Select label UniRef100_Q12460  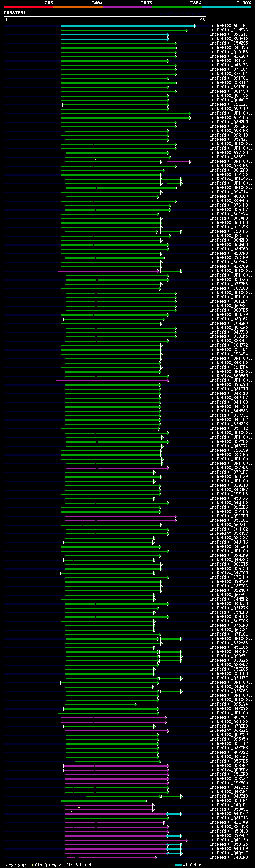pyautogui.click(x=229, y=591)
